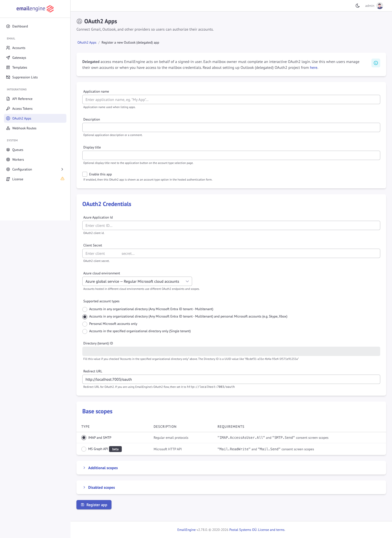Click the admin username label

(370, 6)
